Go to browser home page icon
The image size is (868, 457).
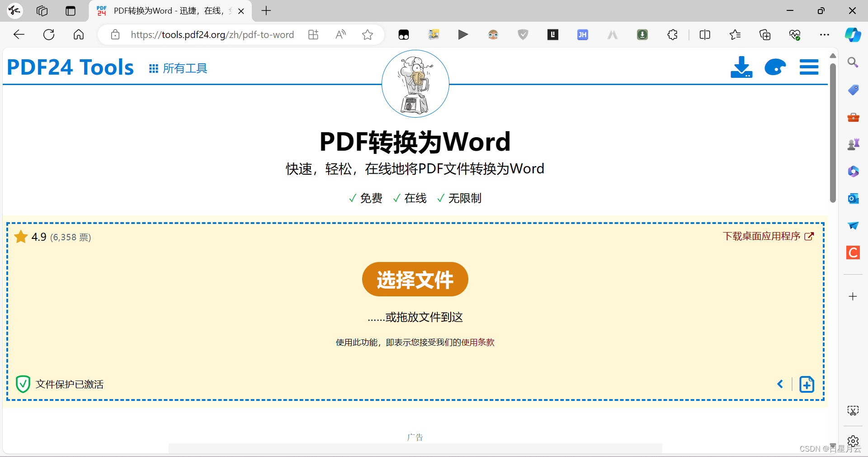[79, 35]
